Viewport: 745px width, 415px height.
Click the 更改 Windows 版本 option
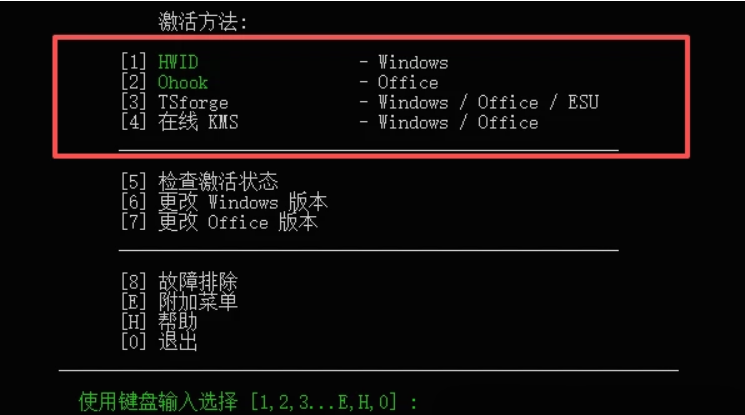click(242, 202)
